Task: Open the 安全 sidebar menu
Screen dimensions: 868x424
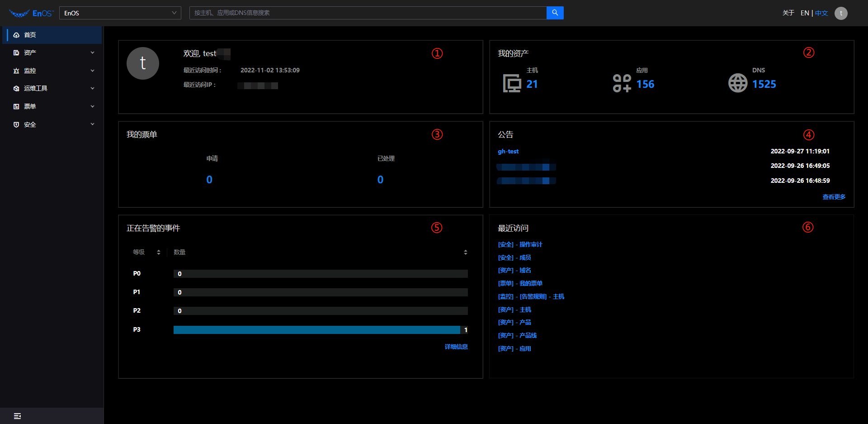Action: (x=52, y=124)
